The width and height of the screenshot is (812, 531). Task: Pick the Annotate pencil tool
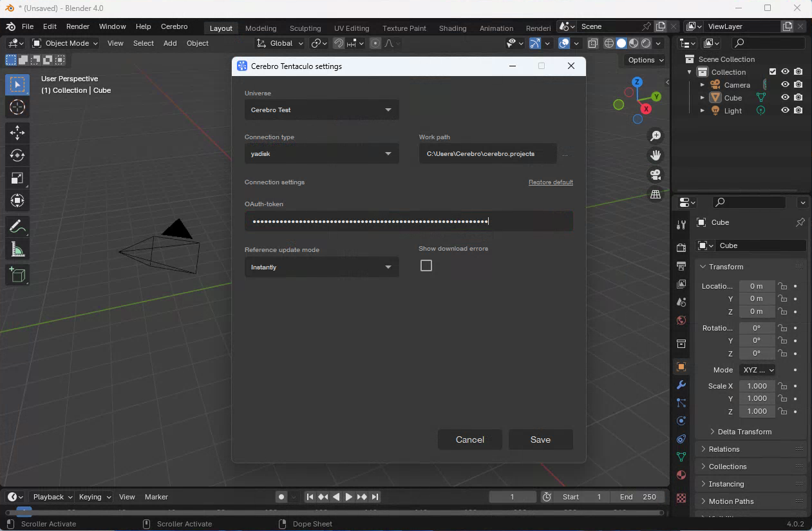coord(17,226)
